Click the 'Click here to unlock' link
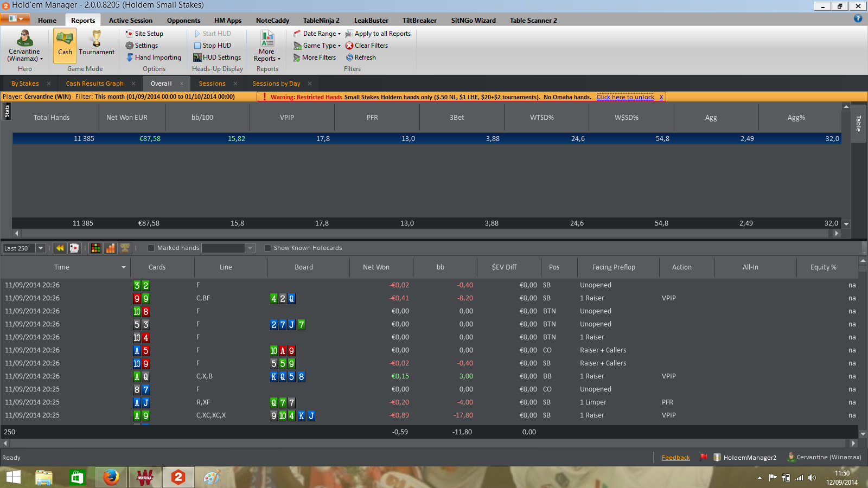 pos(625,97)
